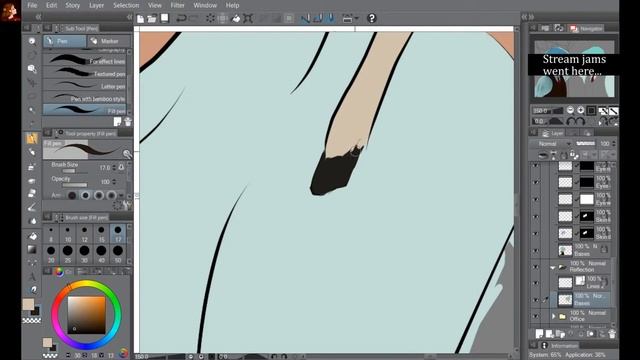Click the navigator zoom out minus icon
This screenshot has height=360, width=640.
570,110
